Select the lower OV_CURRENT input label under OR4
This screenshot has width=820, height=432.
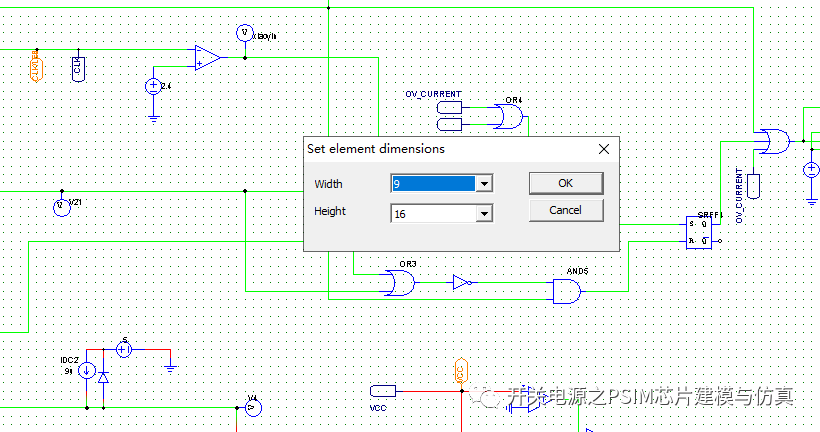click(x=449, y=124)
